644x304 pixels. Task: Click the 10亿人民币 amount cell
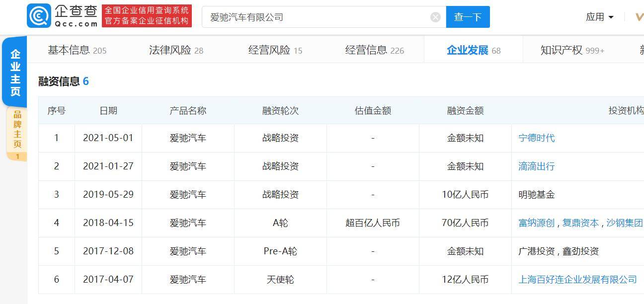tap(465, 195)
